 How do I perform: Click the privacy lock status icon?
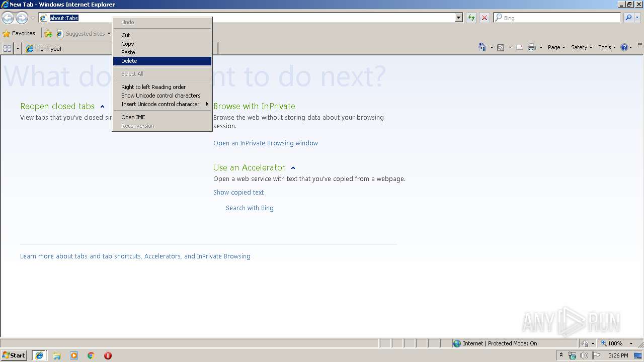pyautogui.click(x=585, y=343)
